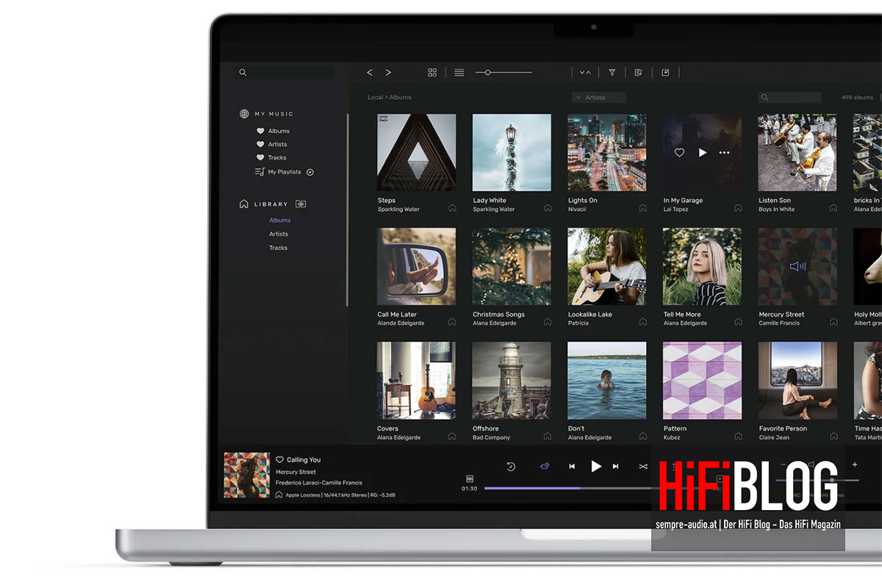This screenshot has height=588, width=882.
Task: Navigate back with left arrow
Action: coord(370,73)
